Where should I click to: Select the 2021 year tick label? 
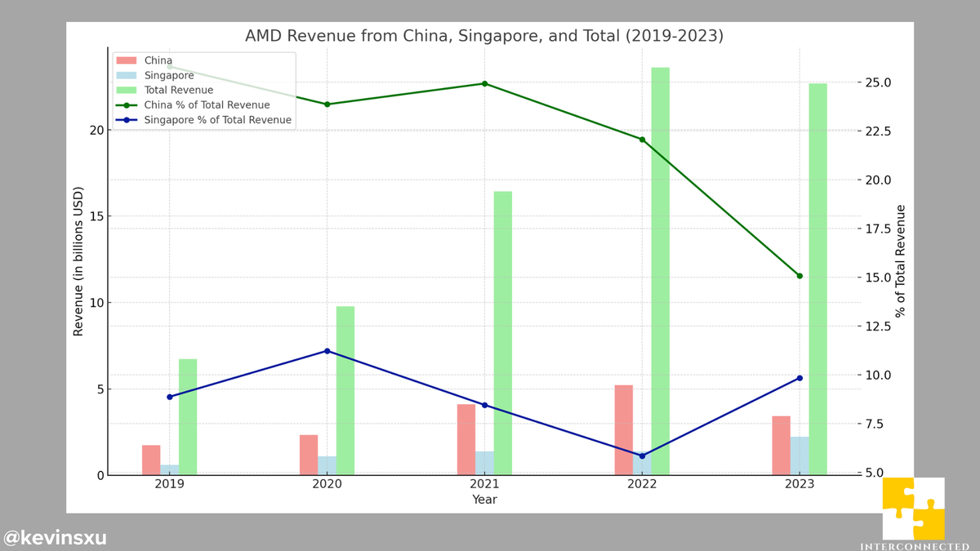coord(485,484)
